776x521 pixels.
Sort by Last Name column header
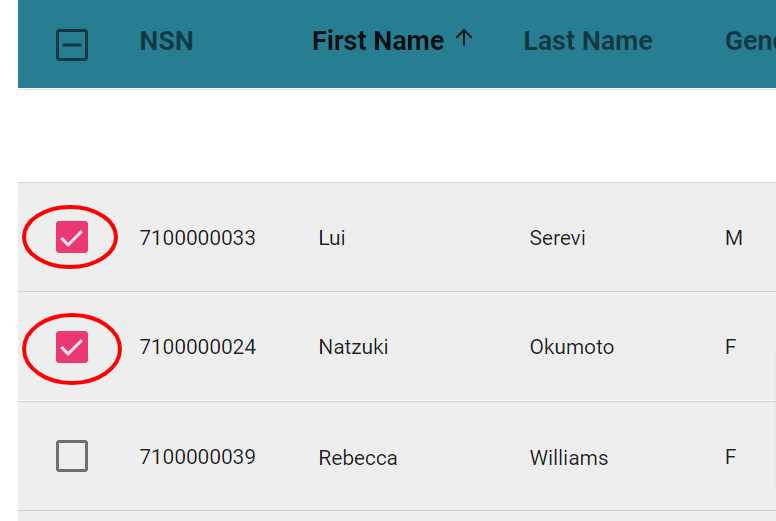pos(588,41)
